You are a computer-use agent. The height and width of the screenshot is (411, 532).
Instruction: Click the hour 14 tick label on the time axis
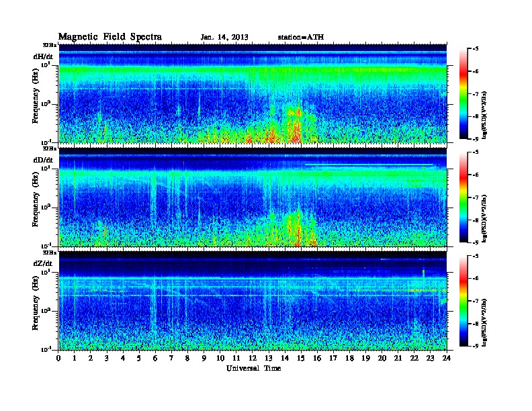[x=285, y=359]
